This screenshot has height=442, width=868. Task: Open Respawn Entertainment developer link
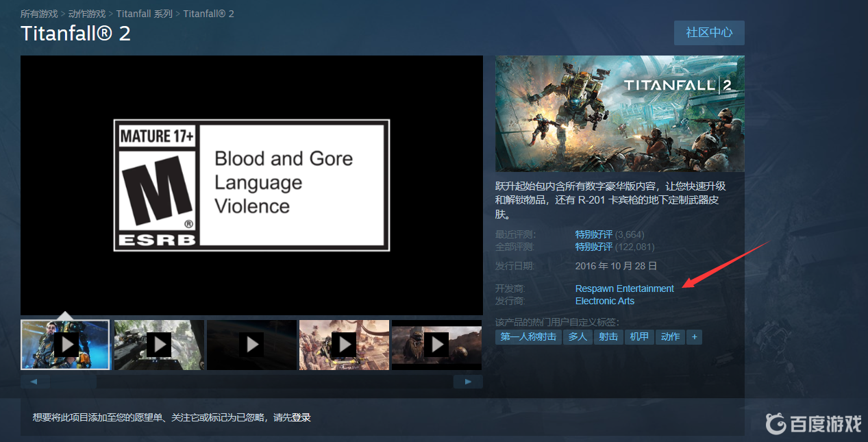(624, 288)
